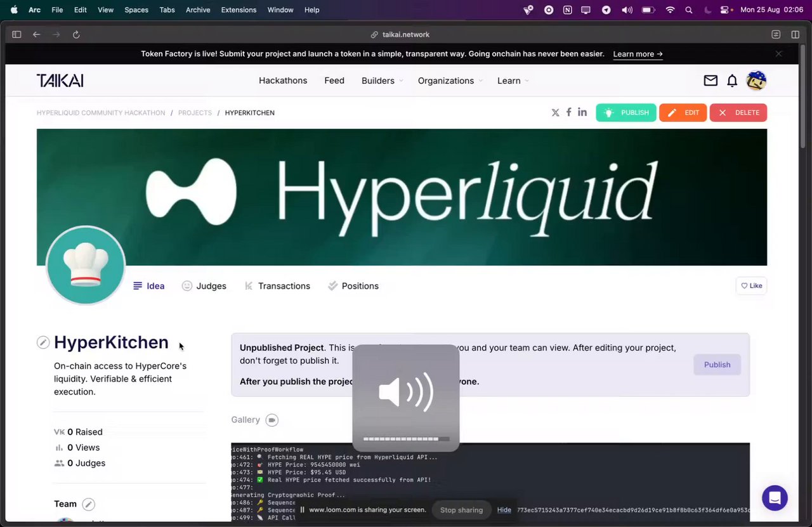
Task: Open the Extensions menu
Action: pos(239,10)
